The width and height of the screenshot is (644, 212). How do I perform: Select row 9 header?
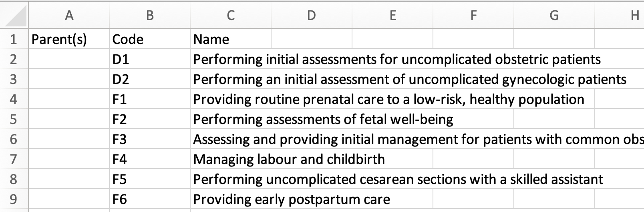point(14,199)
